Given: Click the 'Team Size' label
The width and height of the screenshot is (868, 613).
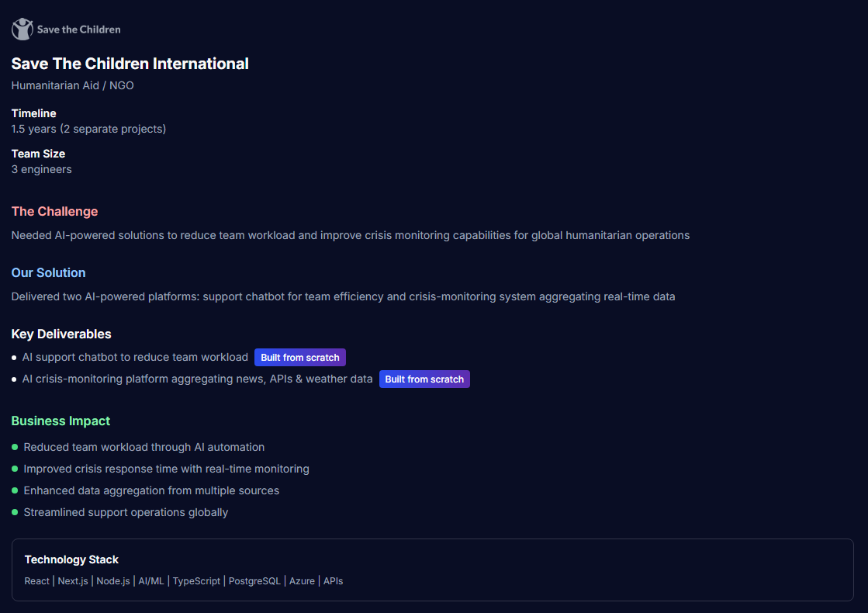Looking at the screenshot, I should pos(38,154).
